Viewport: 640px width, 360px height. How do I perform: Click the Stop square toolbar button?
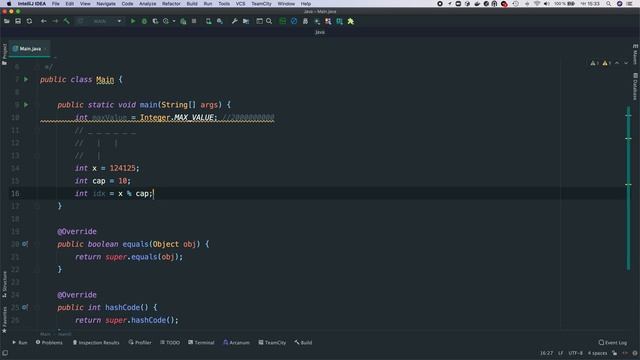pos(194,21)
